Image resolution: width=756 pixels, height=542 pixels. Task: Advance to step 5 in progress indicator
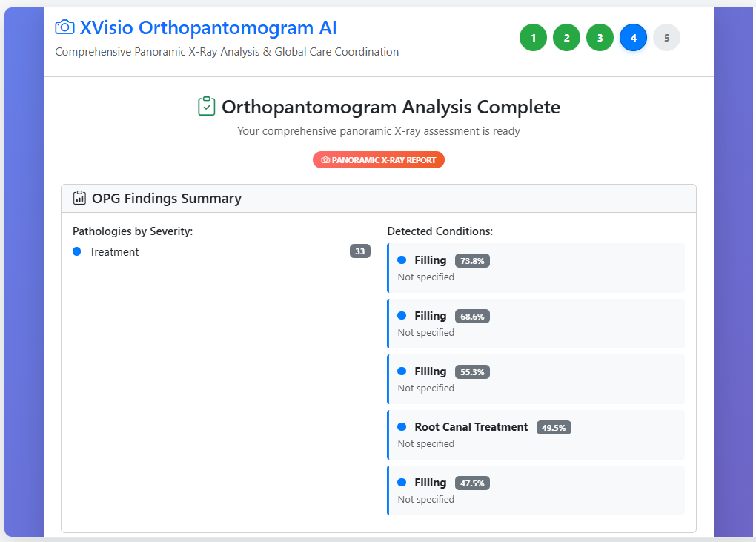tap(666, 38)
